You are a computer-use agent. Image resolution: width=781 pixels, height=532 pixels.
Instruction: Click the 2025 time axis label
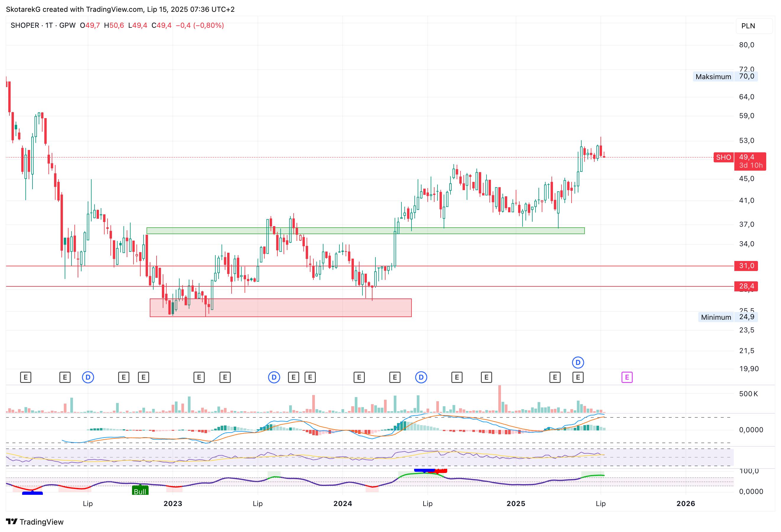pos(516,503)
